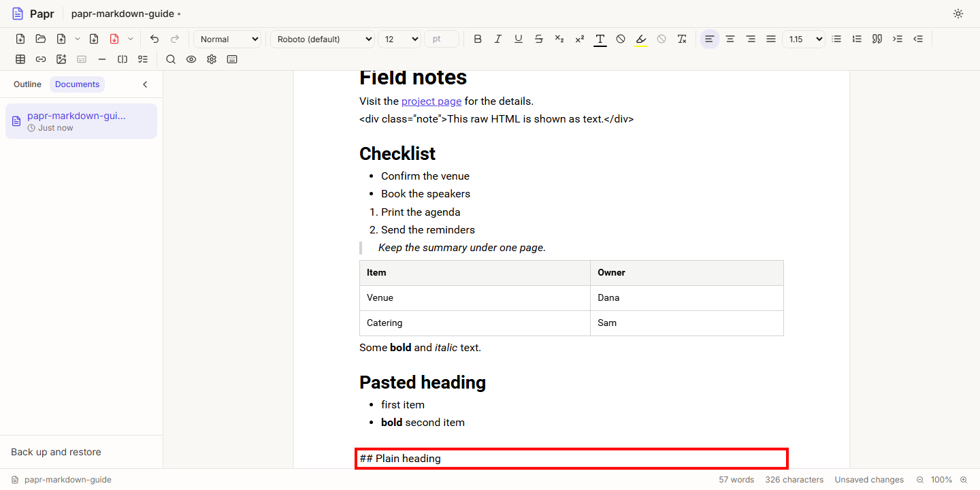Undo the last edit
Screen dimensions: 980x490
[x=154, y=39]
